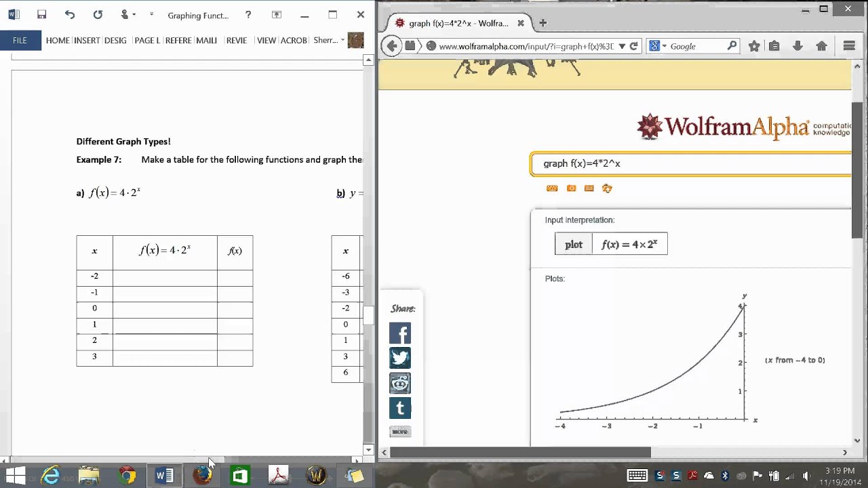Image resolution: width=868 pixels, height=488 pixels.
Task: Click the WolframAlpha query input field
Action: [692, 163]
